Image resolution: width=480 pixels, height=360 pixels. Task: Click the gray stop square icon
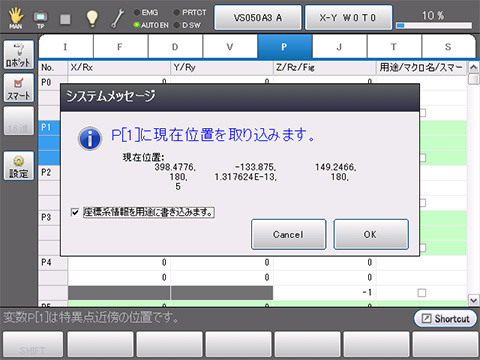pyautogui.click(x=65, y=19)
